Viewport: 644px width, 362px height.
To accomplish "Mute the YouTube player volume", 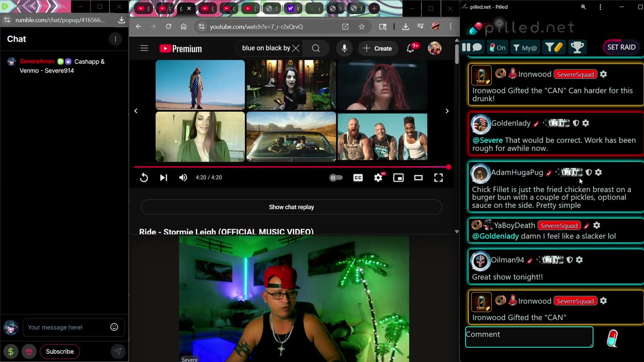I will (x=183, y=177).
